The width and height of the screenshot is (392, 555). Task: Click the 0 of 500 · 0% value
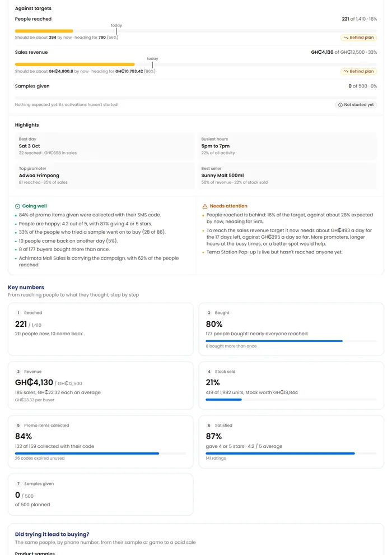pyautogui.click(x=363, y=86)
